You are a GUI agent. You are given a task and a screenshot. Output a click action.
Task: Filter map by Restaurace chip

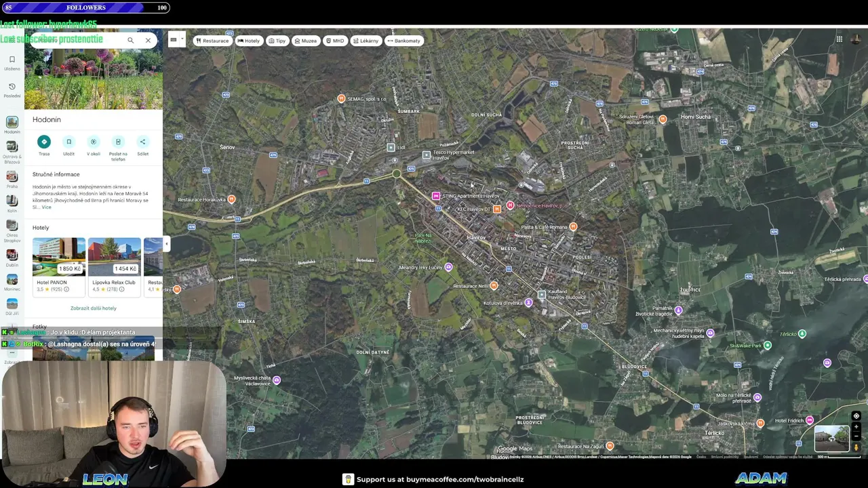click(x=212, y=41)
